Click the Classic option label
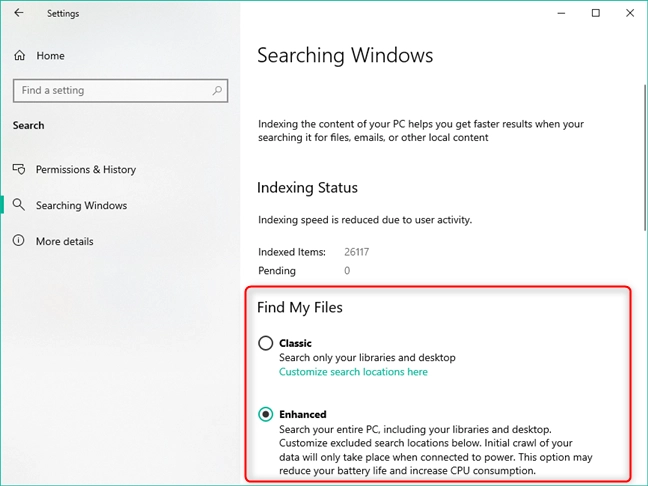 [x=295, y=343]
